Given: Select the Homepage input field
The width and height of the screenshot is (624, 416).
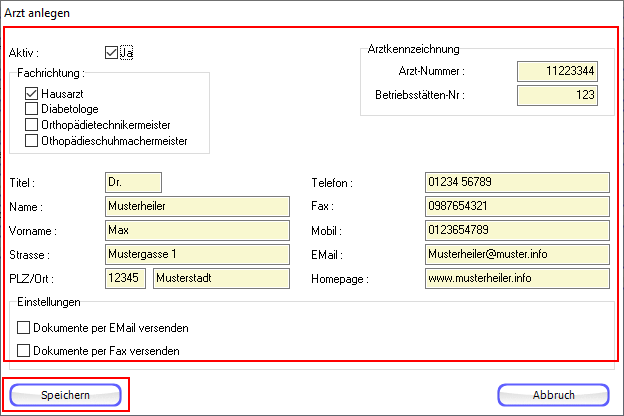Looking at the screenshot, I should point(516,278).
